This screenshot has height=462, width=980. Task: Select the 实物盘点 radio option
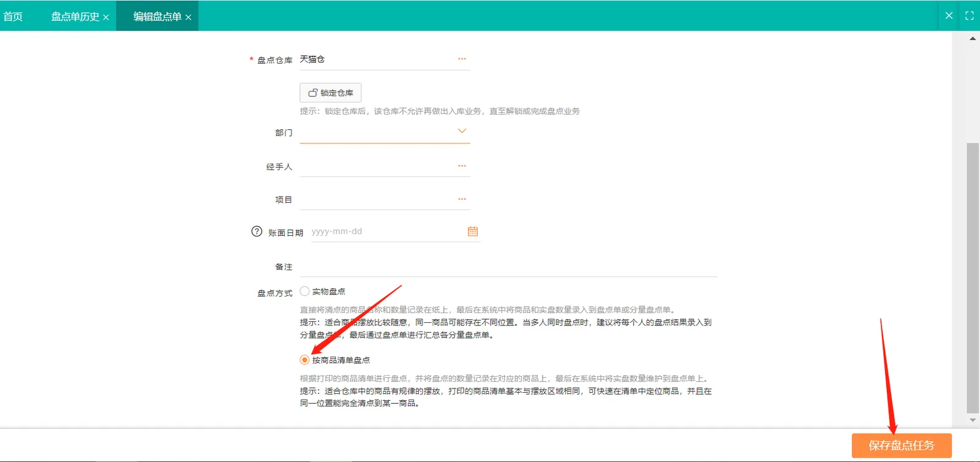point(304,291)
